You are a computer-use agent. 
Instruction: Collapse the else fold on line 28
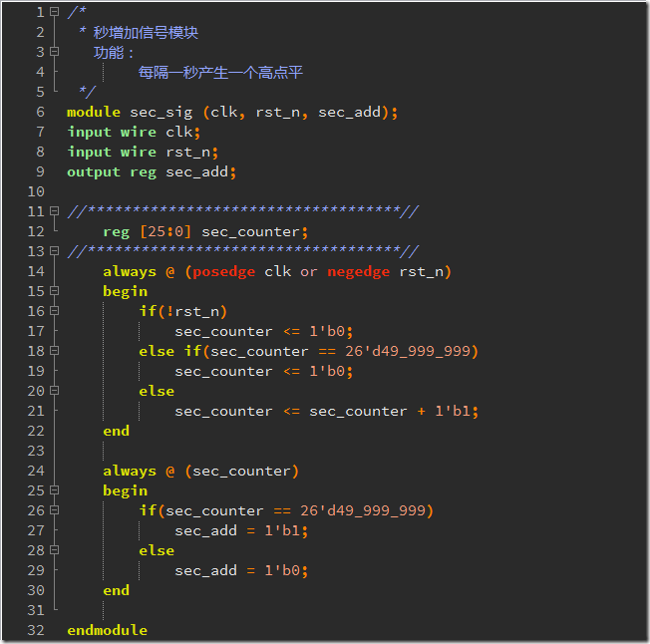coord(54,550)
